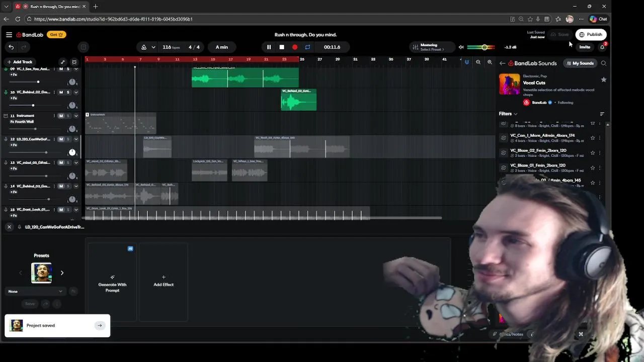644x362 pixels.
Task: Open a new browser tab
Action: point(96,7)
